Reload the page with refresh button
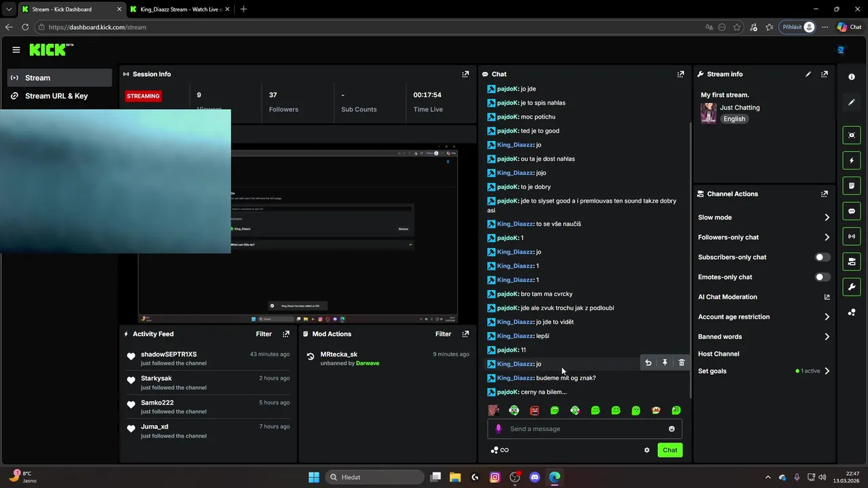Viewport: 868px width, 488px height. (25, 27)
